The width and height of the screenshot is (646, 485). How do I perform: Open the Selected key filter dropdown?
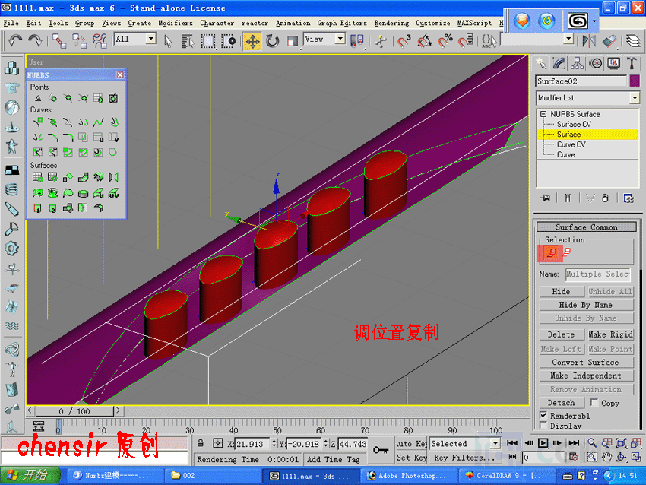[x=495, y=443]
